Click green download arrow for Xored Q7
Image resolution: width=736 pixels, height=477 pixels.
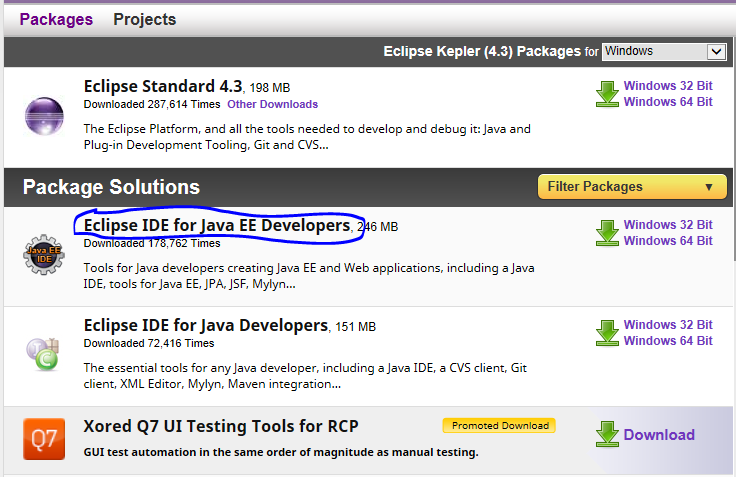[x=607, y=434]
